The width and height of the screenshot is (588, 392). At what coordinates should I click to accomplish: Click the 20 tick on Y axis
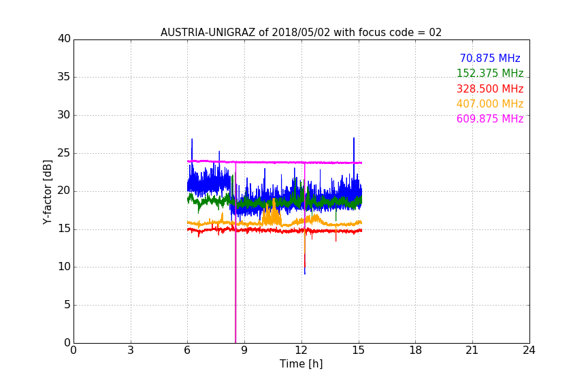tap(64, 191)
